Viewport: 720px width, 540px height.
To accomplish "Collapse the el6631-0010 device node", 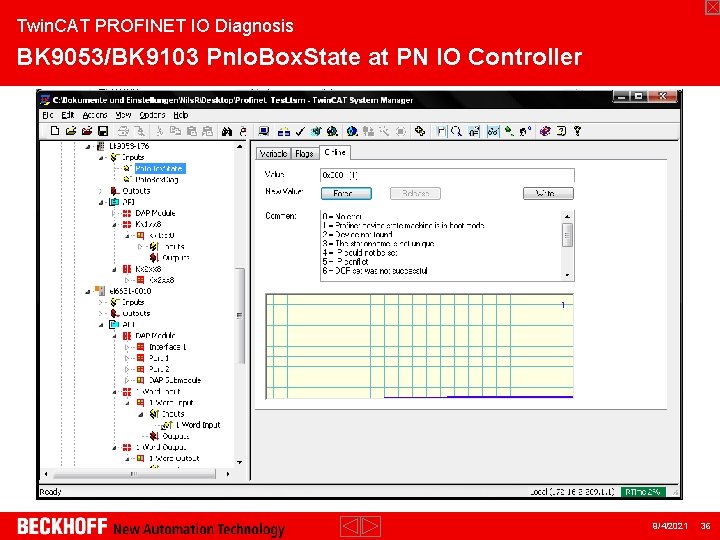I will pos(88,291).
